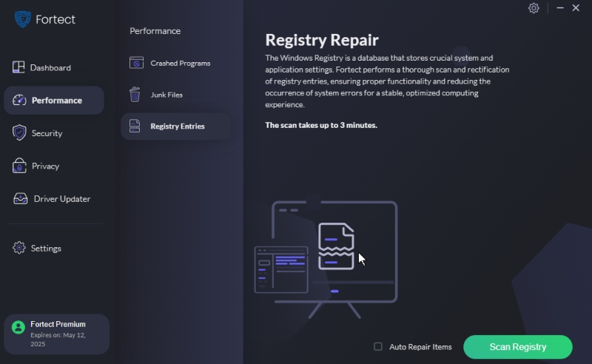Click the Fortect shield logo icon
Screen dimensions: 592x364
pos(23,19)
